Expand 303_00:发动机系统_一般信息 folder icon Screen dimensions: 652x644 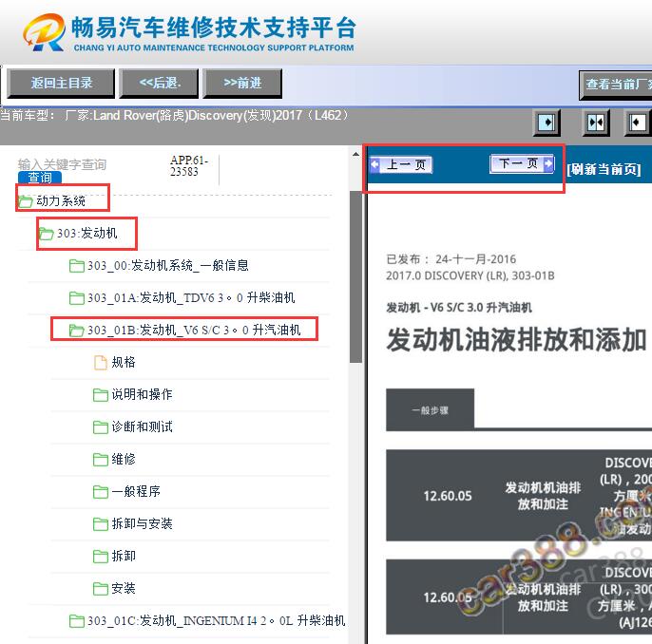pyautogui.click(x=76, y=266)
